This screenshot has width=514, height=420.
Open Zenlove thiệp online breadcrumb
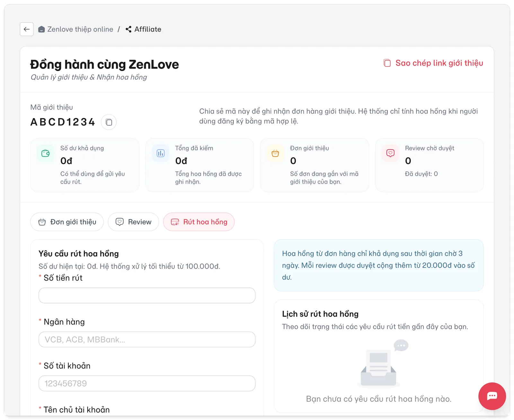(75, 29)
